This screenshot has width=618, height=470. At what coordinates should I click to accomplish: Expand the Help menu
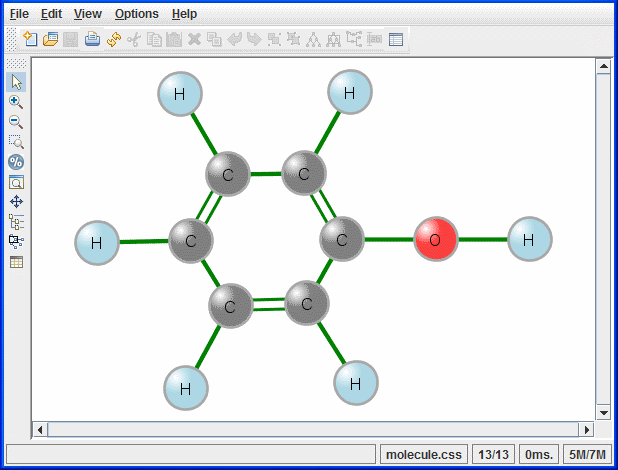[184, 14]
